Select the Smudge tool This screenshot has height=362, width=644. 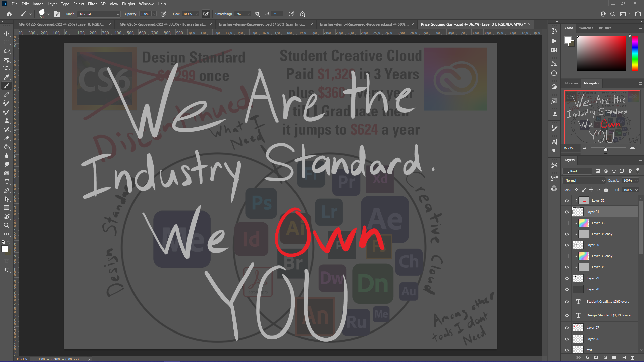(7, 164)
